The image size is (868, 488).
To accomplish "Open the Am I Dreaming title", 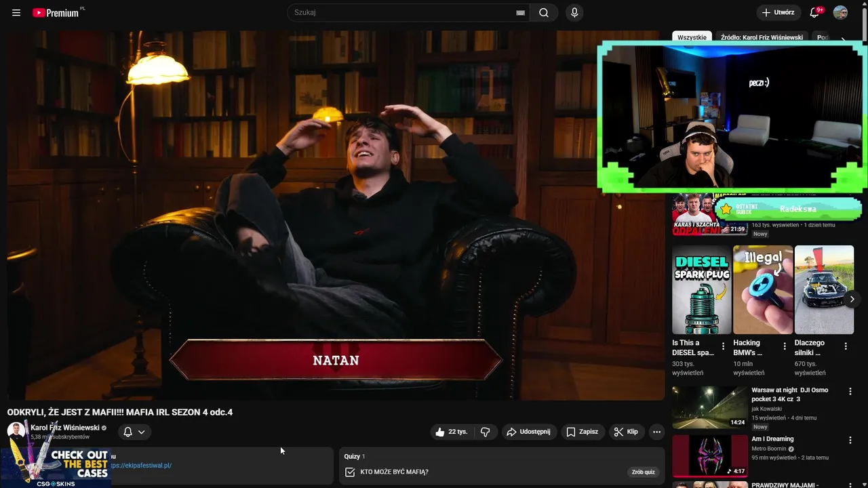I will 772,439.
